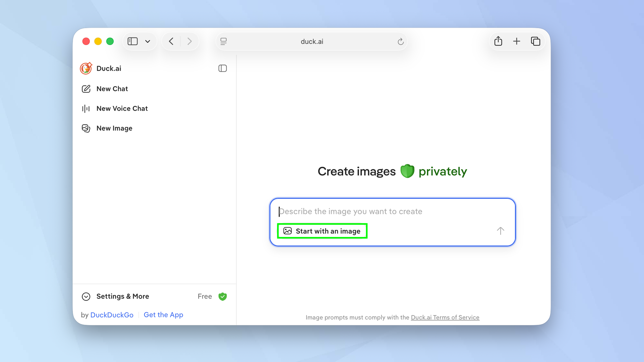Click Duck.ai at the top of the sidebar
This screenshot has width=644, height=362.
[109, 68]
